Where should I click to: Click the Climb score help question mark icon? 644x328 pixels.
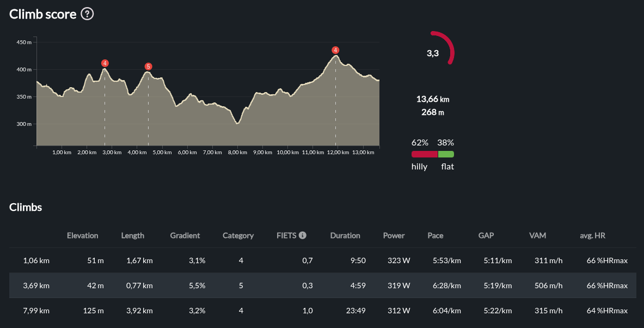[x=87, y=14]
